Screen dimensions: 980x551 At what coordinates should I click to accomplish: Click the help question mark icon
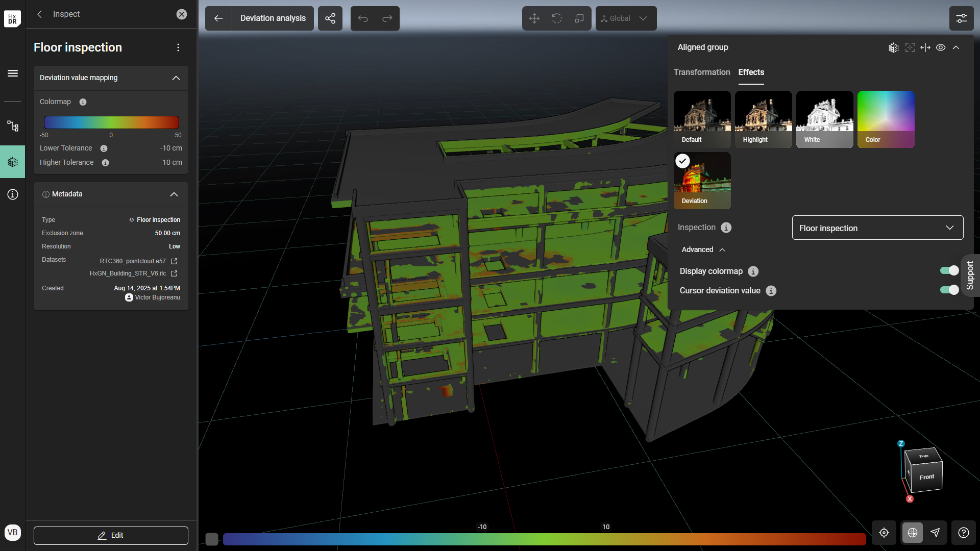pyautogui.click(x=963, y=533)
